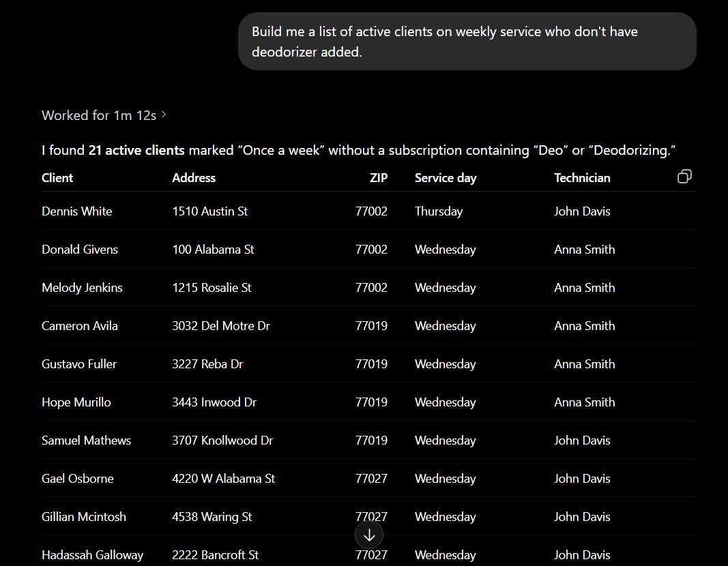Select the Address column header
Viewport: 728px width, 566px height.
194,178
